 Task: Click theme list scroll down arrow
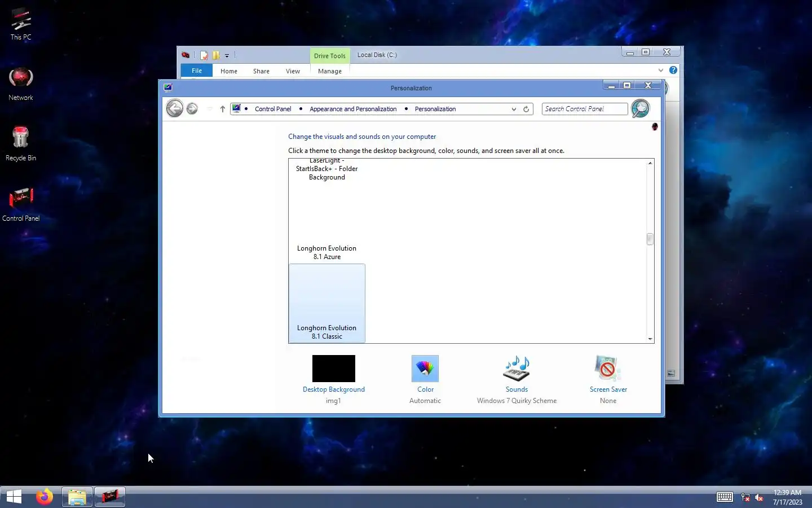click(x=650, y=339)
